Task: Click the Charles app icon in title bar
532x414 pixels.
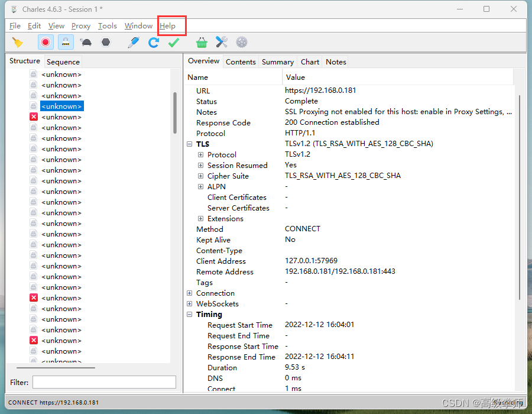Action: pos(14,9)
